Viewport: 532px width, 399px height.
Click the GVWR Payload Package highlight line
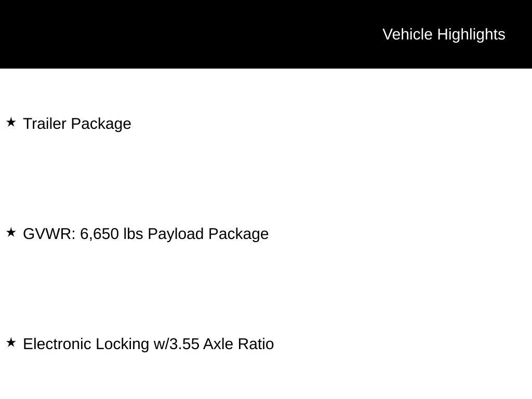[145, 234]
